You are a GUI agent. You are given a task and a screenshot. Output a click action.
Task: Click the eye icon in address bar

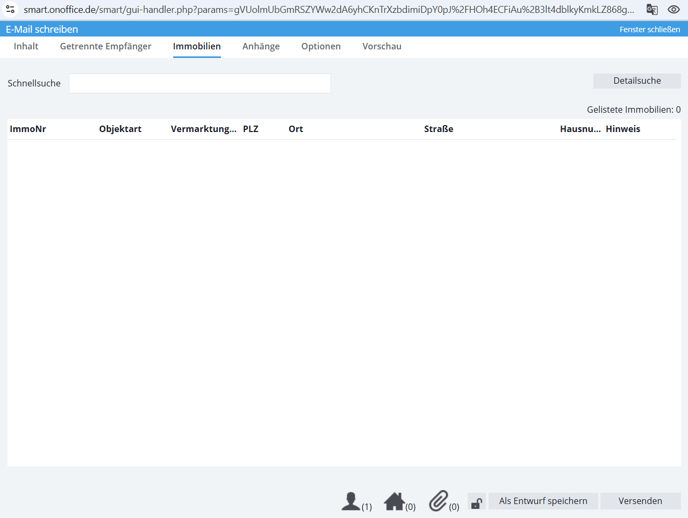point(674,9)
